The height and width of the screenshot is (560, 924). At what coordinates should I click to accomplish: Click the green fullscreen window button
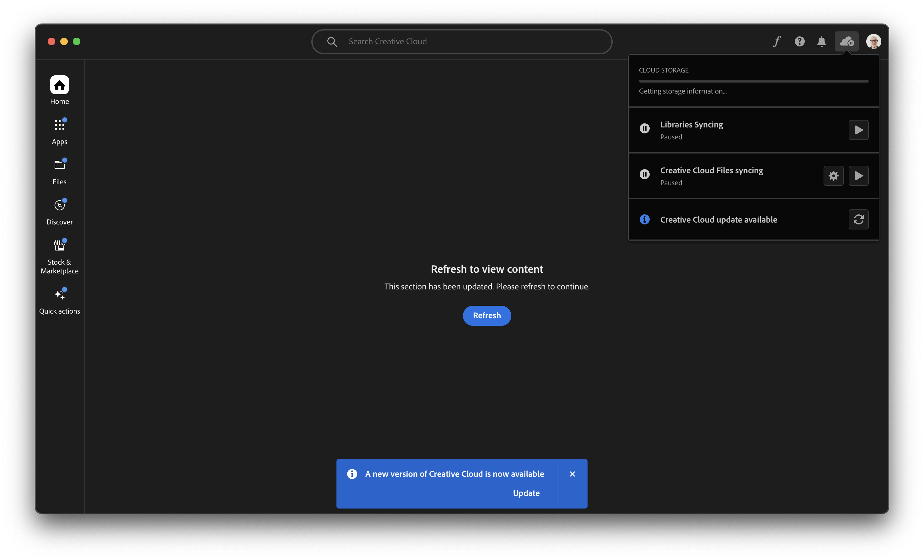[x=77, y=41]
